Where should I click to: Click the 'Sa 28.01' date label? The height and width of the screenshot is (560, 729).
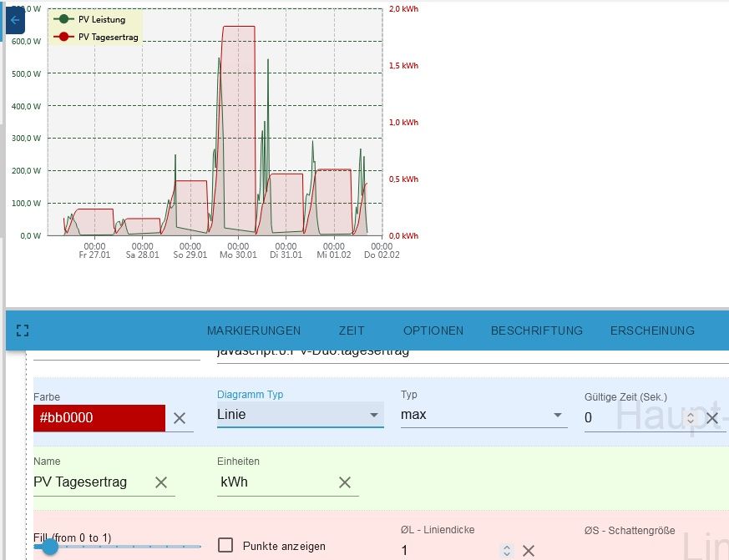(142, 255)
